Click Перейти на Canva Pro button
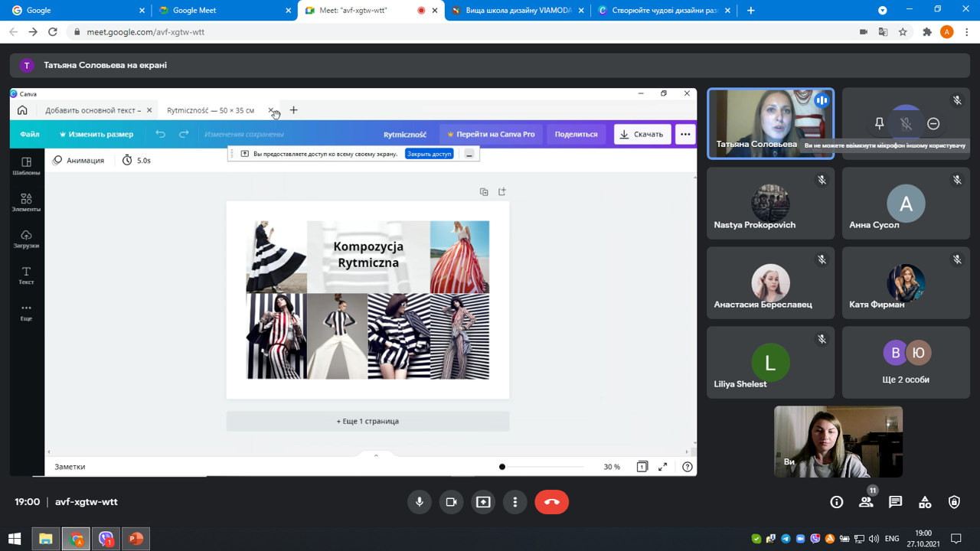This screenshot has height=551, width=980. click(491, 134)
